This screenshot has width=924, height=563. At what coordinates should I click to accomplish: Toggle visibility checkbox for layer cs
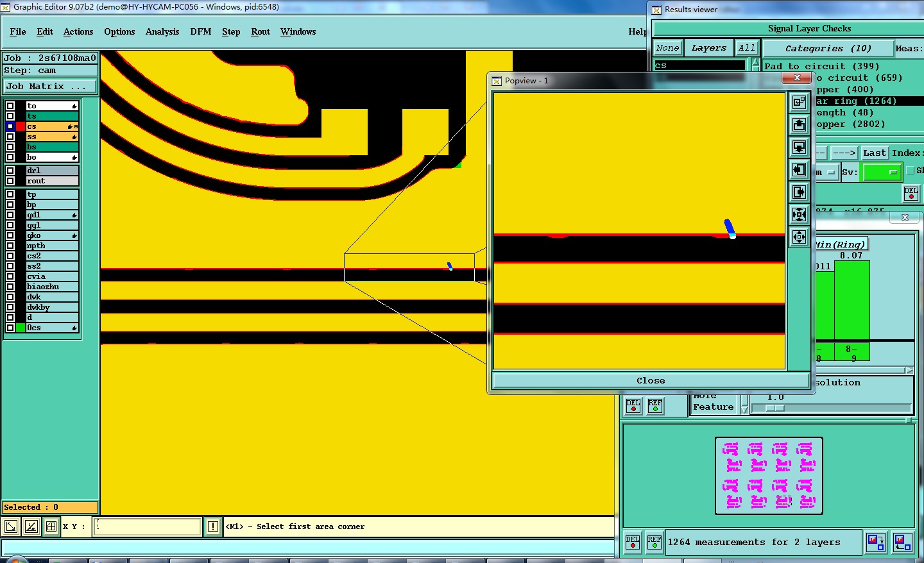coord(10,126)
